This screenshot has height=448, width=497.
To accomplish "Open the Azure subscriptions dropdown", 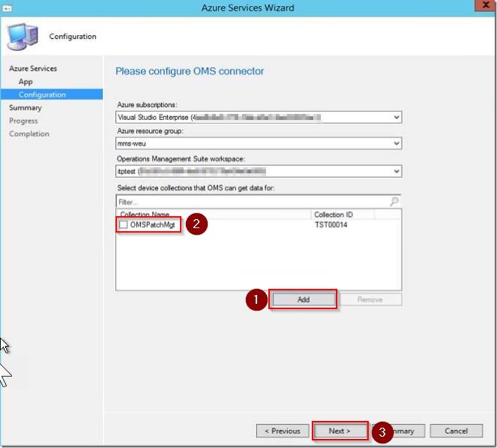I will [396, 117].
